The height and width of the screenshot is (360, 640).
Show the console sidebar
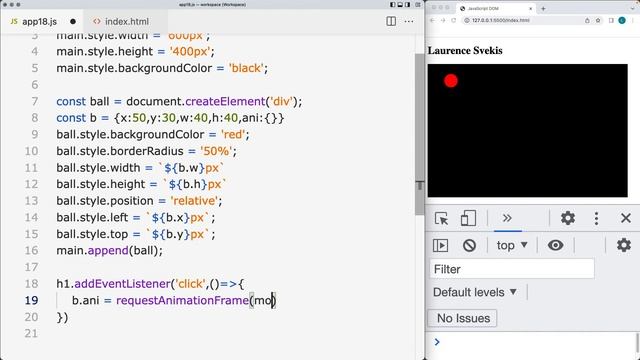tap(440, 245)
